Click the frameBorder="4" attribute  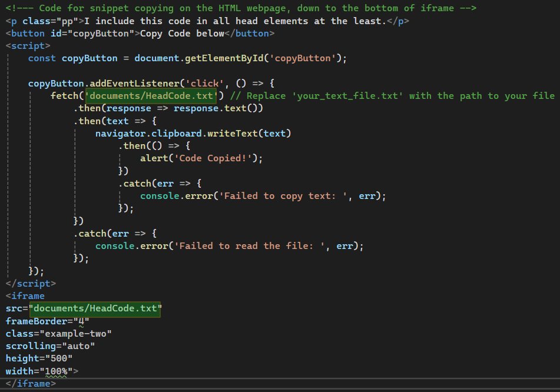tap(47, 321)
